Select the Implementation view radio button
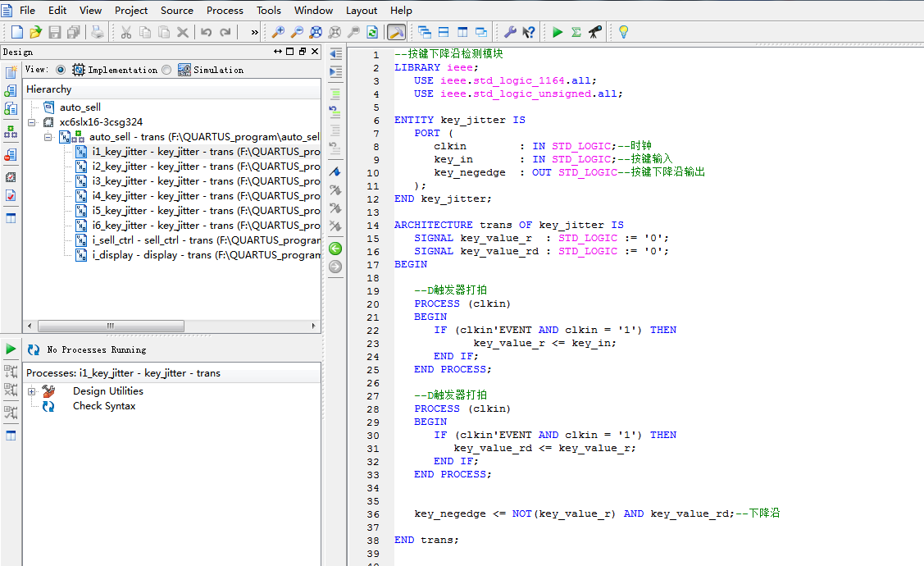The width and height of the screenshot is (924, 566). point(61,70)
